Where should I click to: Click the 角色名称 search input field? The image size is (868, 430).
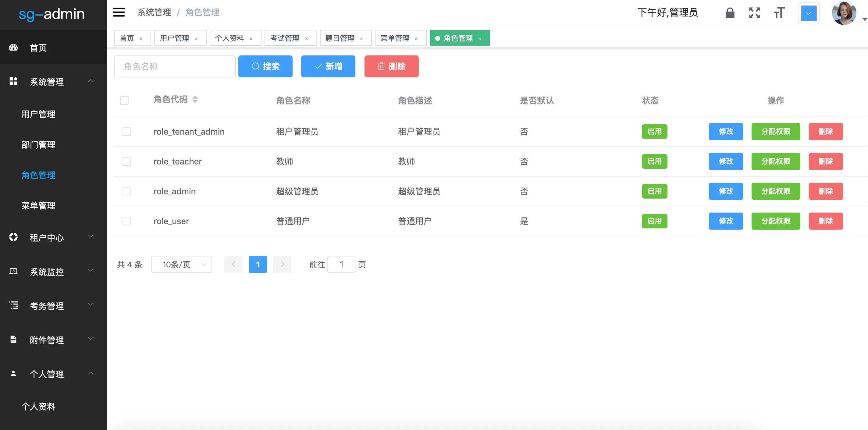(175, 66)
